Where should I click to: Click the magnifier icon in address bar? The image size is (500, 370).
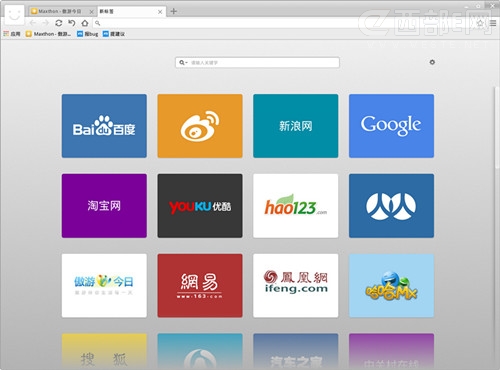pos(97,23)
